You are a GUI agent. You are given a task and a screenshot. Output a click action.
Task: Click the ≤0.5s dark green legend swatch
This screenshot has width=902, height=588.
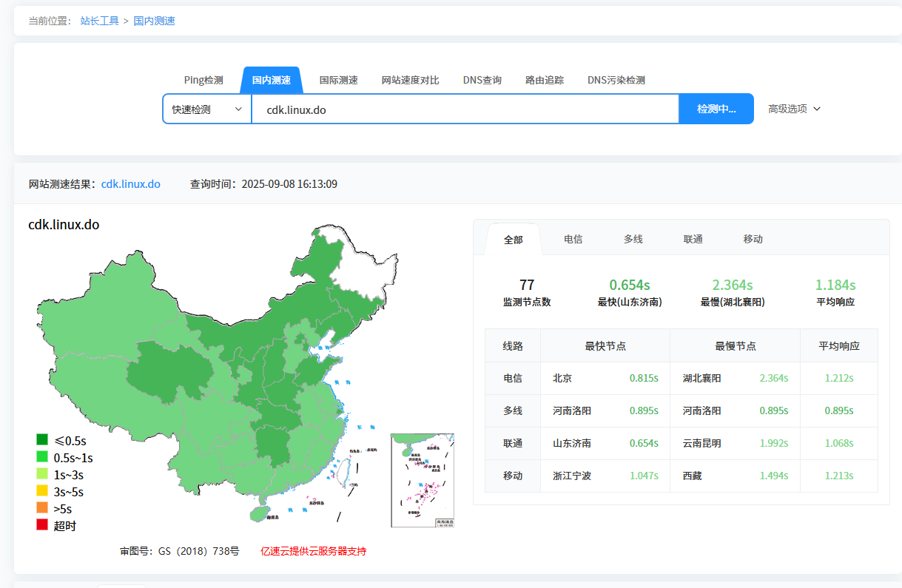pos(42,440)
